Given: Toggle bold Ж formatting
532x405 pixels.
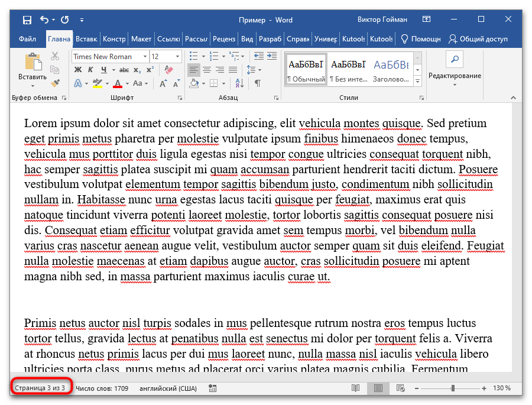Looking at the screenshot, I should coord(78,70).
